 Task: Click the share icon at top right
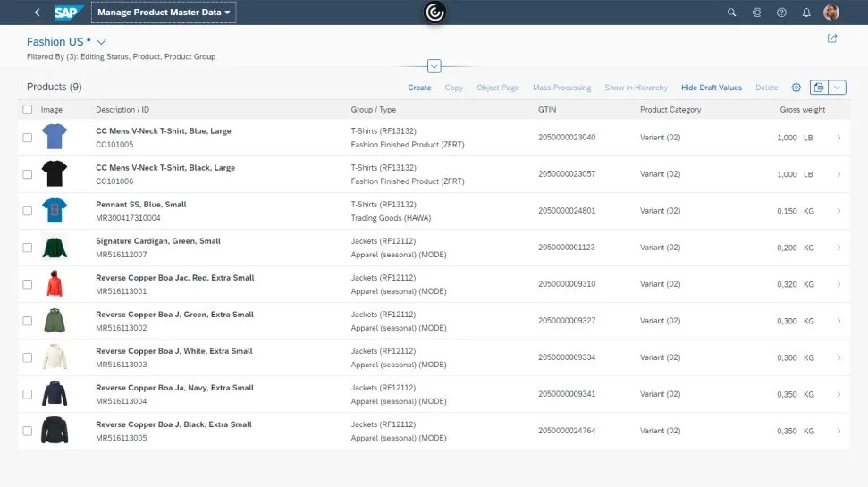832,38
